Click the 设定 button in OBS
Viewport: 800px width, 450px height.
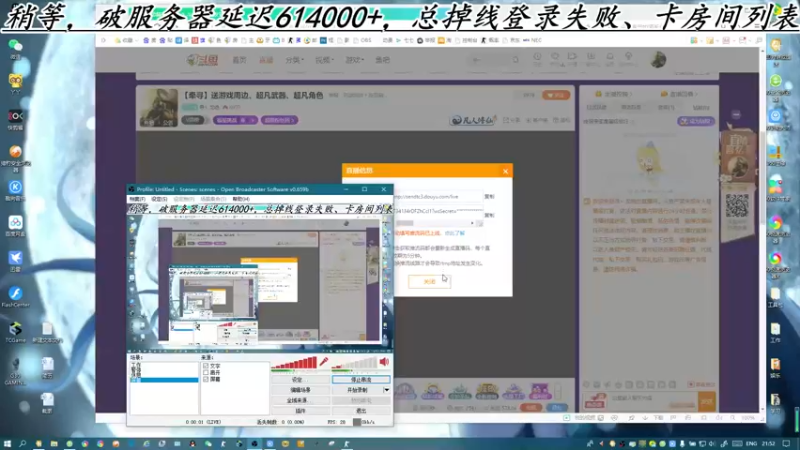[300, 380]
